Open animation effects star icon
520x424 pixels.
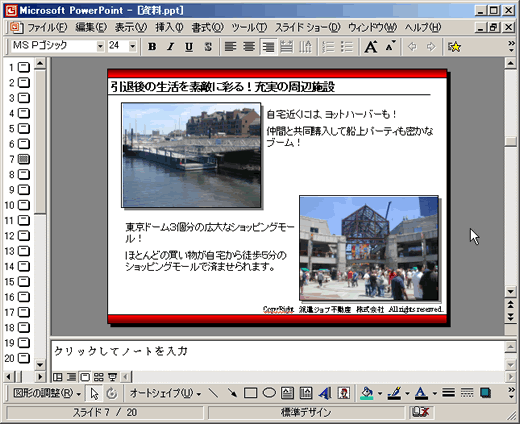tap(454, 47)
